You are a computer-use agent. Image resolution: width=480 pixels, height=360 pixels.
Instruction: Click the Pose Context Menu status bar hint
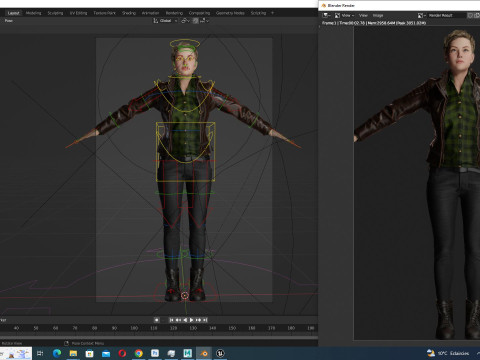(x=84, y=343)
